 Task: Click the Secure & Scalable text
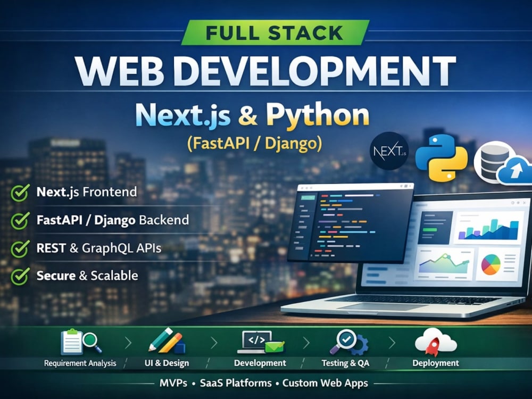87,276
